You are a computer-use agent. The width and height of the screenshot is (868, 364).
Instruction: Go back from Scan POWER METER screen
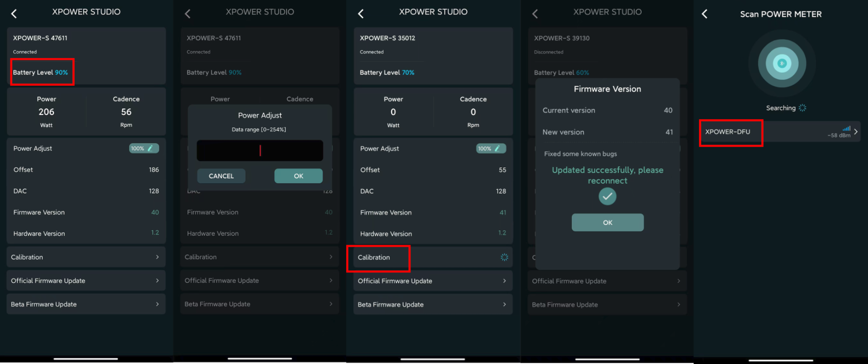pyautogui.click(x=705, y=14)
